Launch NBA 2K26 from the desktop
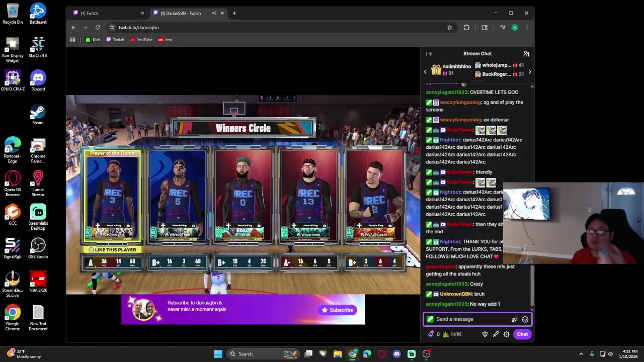Screen dimensions: 644x362 point(38,282)
